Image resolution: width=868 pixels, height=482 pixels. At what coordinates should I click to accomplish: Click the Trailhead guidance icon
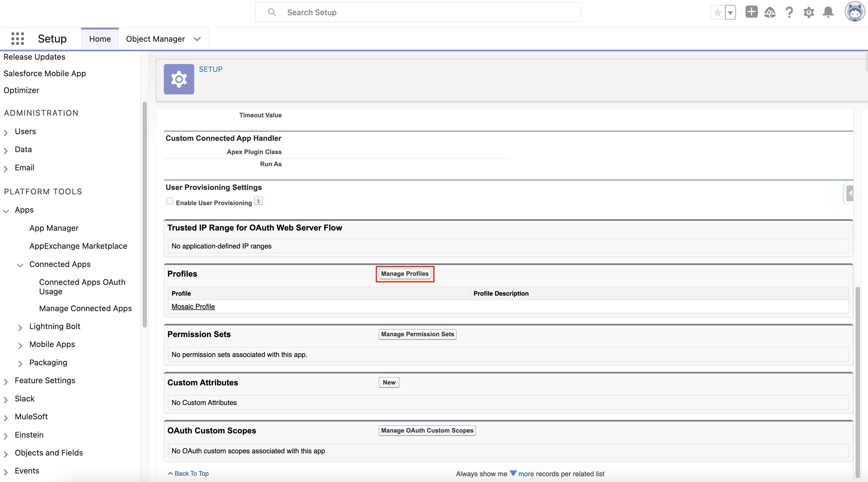click(x=770, y=13)
